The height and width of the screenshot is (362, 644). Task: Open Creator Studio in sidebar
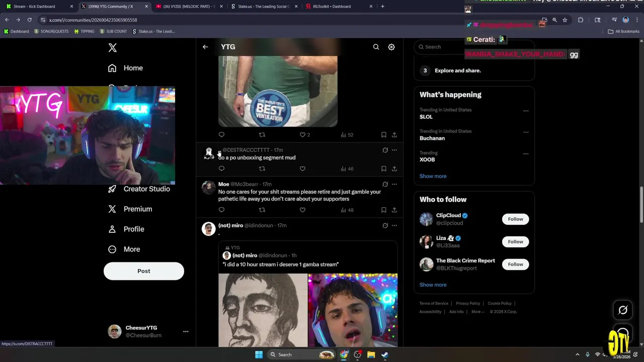tap(139, 189)
